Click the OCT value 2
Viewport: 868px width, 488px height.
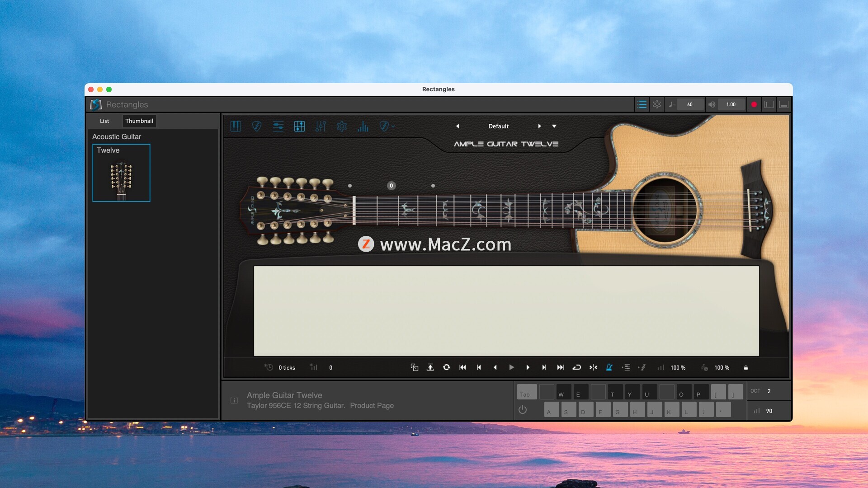769,391
